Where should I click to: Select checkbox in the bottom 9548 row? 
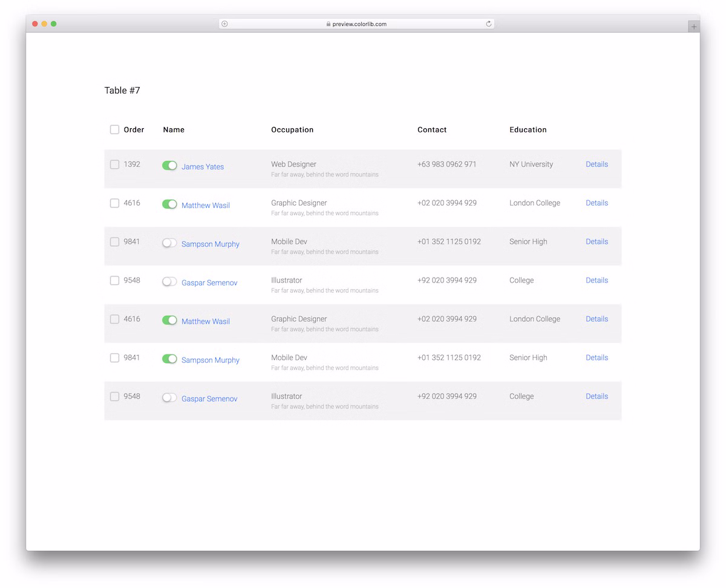point(114,397)
